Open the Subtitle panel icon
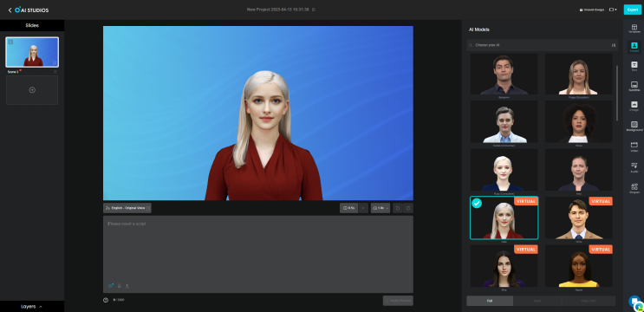This screenshot has width=644, height=312. coord(634,86)
